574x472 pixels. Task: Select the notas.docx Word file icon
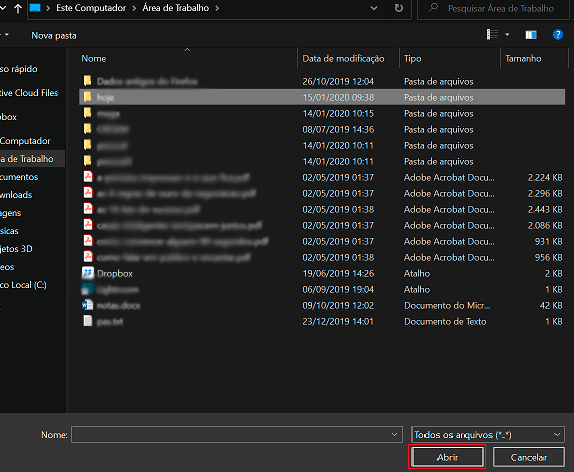87,305
